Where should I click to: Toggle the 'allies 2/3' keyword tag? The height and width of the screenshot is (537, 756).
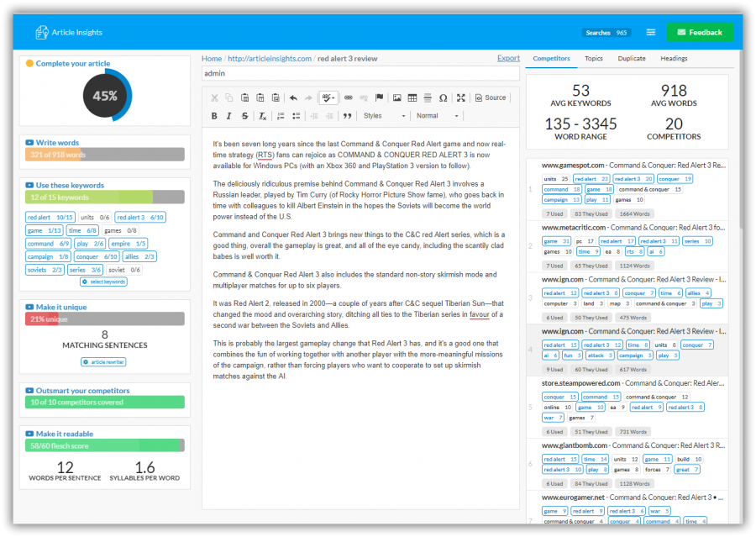pos(139,257)
